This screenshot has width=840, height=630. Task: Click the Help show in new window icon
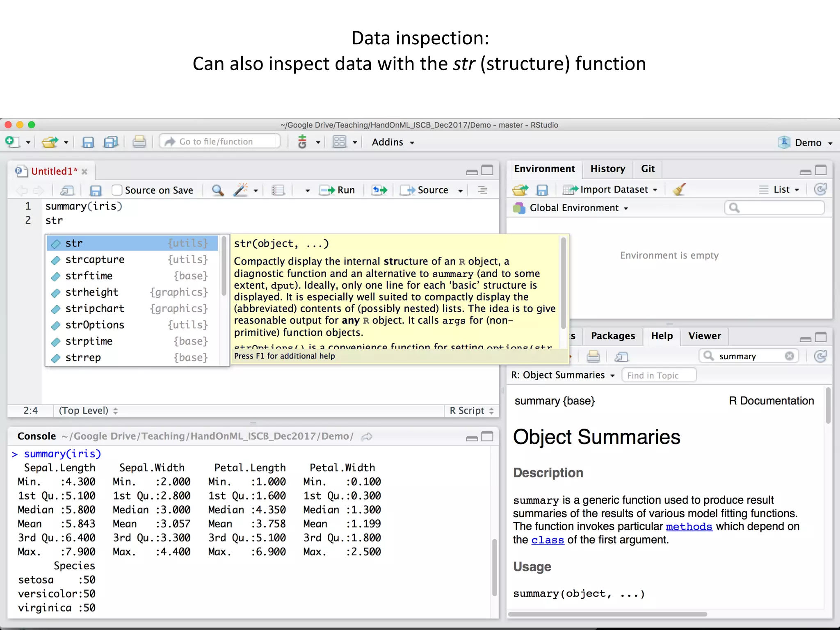621,357
